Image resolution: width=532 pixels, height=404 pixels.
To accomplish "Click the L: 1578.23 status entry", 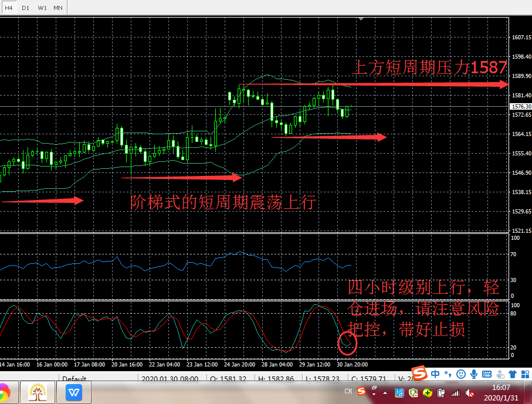I will click(323, 378).
